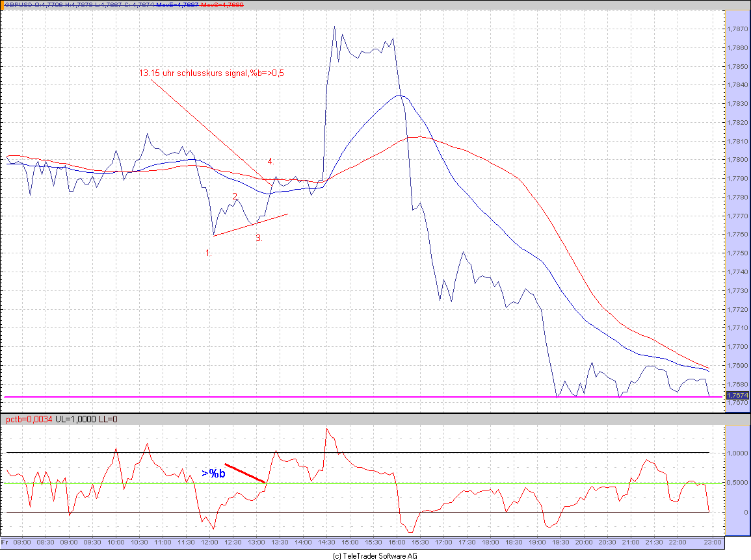Screen dimensions: 751x560
Task: Select the magenta horizontal support line
Action: click(x=363, y=397)
